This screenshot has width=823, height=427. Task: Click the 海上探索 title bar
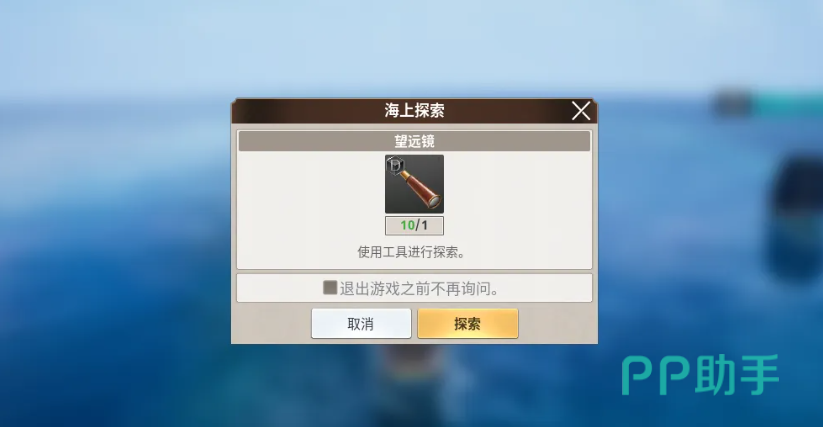click(x=414, y=111)
